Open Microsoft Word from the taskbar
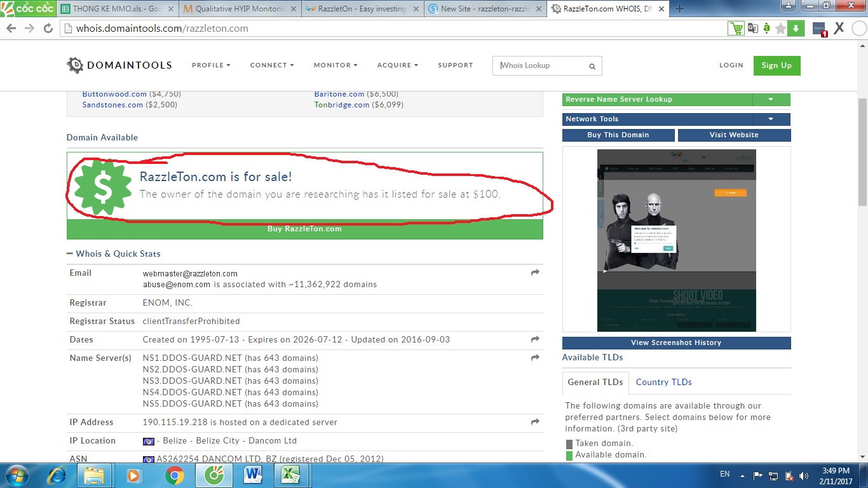This screenshot has width=868, height=488. click(253, 475)
